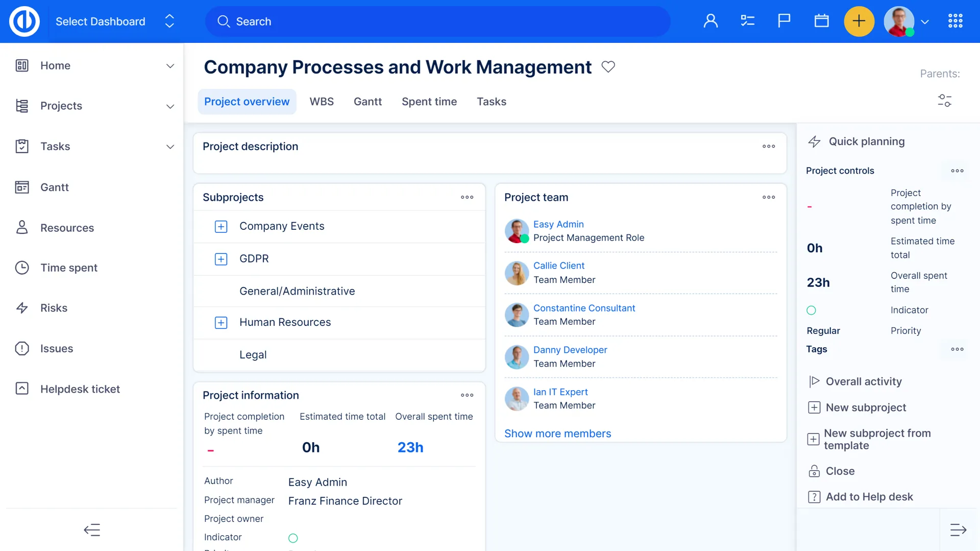Collapse the left sidebar with arrow icon
Image resolution: width=980 pixels, height=551 pixels.
pos(92,530)
